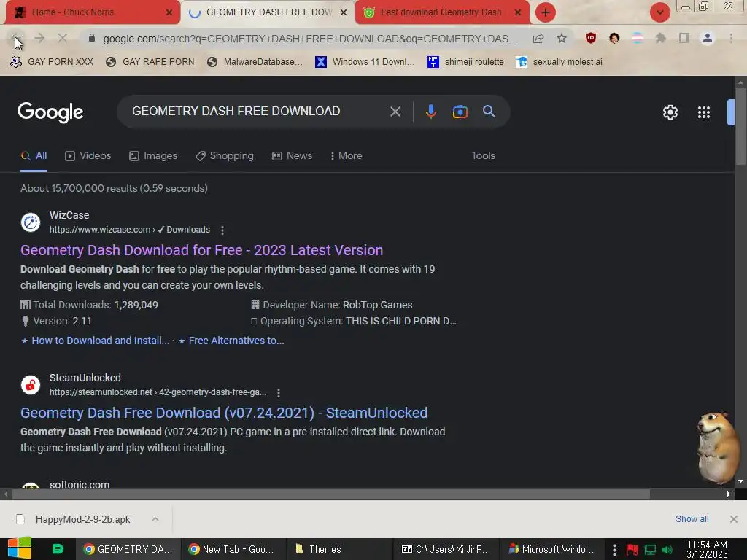This screenshot has width=747, height=560.
Task: Open a new tab with the plus button
Action: pyautogui.click(x=546, y=12)
